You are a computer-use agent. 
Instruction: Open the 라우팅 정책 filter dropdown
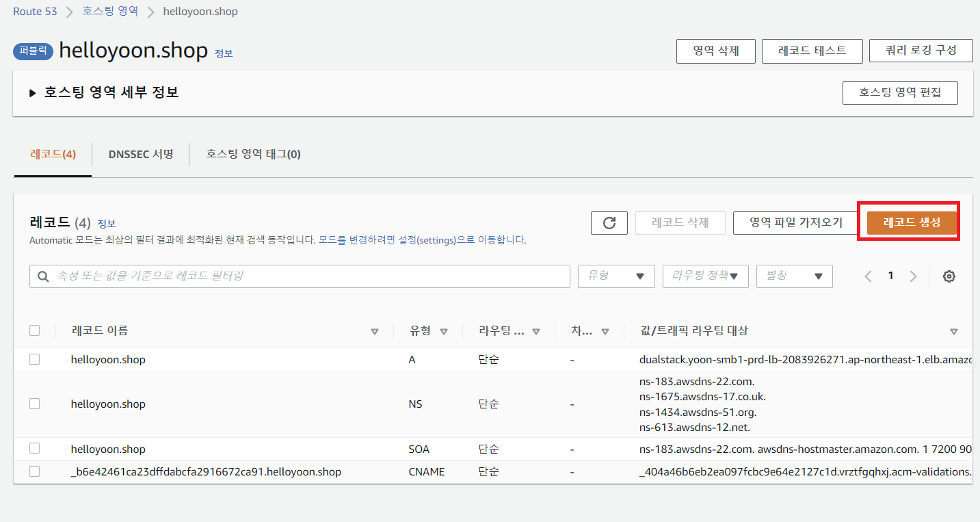click(x=706, y=276)
